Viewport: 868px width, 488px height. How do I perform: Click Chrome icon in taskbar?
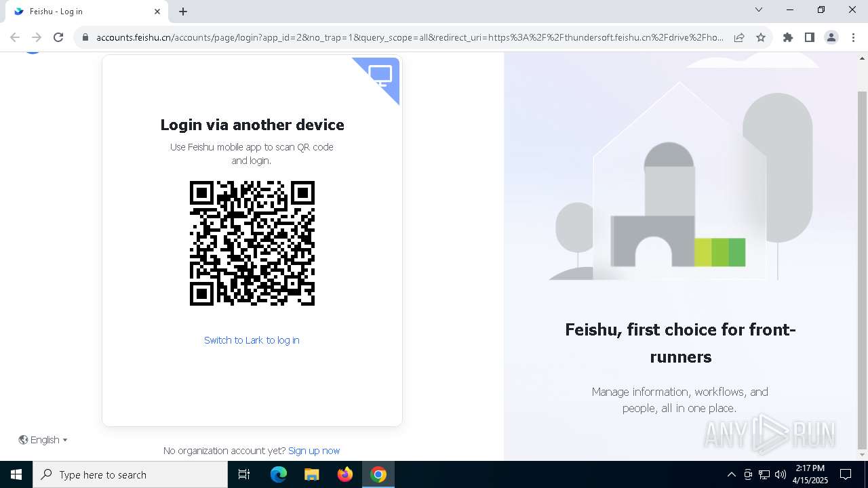(x=378, y=474)
